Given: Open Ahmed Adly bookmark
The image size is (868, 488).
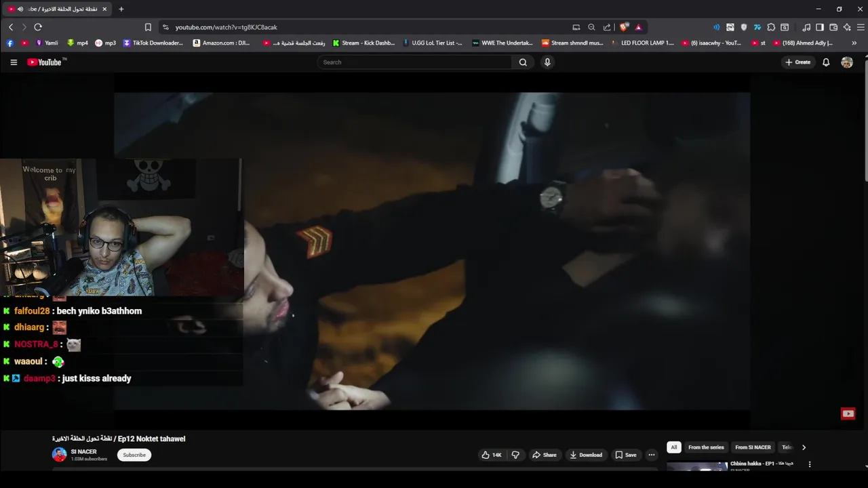Looking at the screenshot, I should tap(803, 43).
